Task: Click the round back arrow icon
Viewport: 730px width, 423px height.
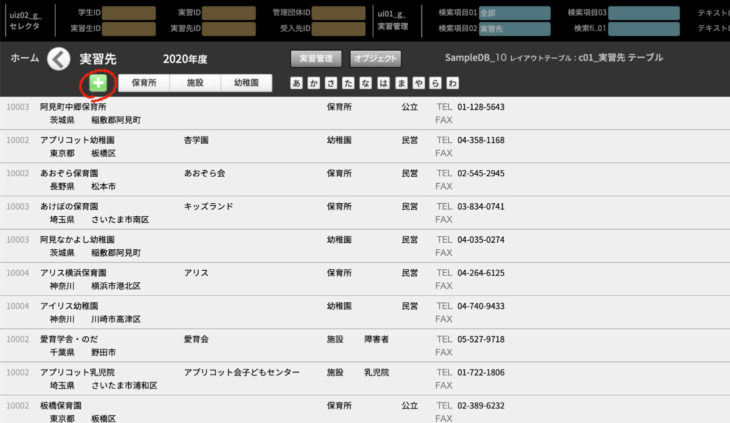Action: (58, 59)
